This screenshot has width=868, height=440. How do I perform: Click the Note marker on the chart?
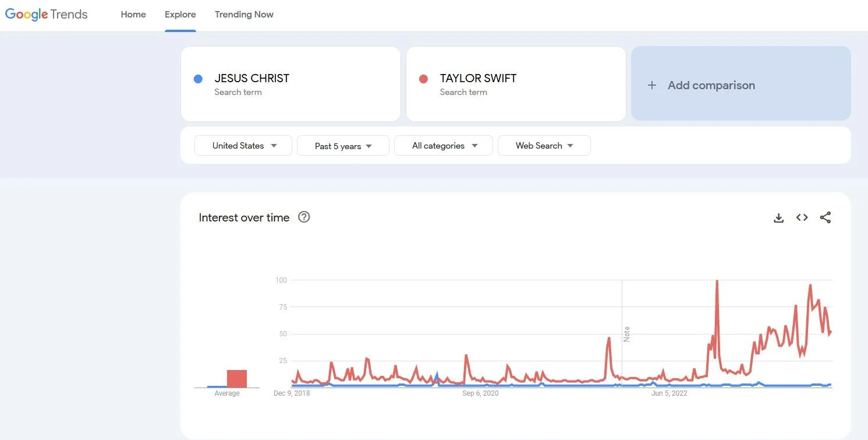click(626, 334)
